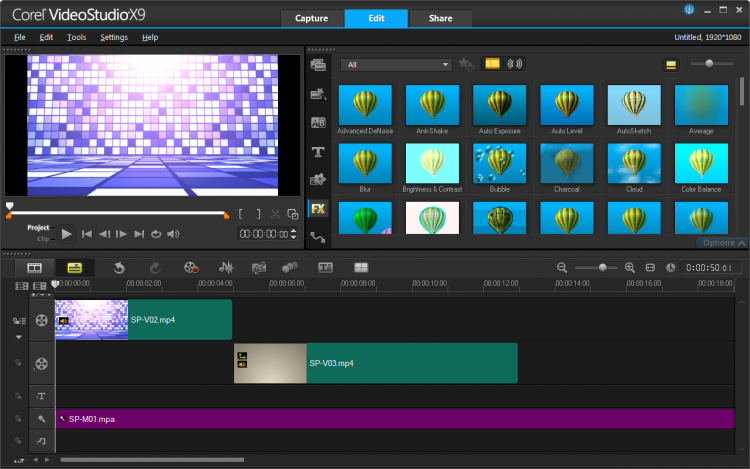Image resolution: width=750 pixels, height=469 pixels.
Task: Open the Tools menu
Action: tap(76, 37)
